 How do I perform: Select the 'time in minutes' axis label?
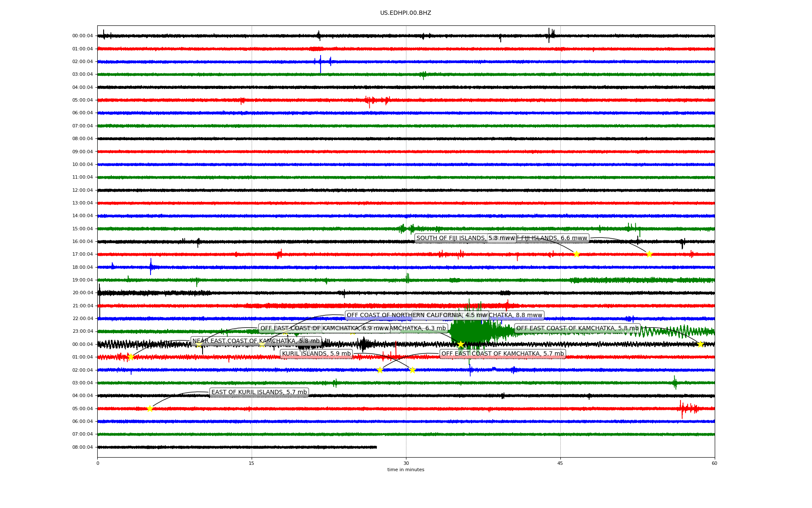[x=406, y=469]
